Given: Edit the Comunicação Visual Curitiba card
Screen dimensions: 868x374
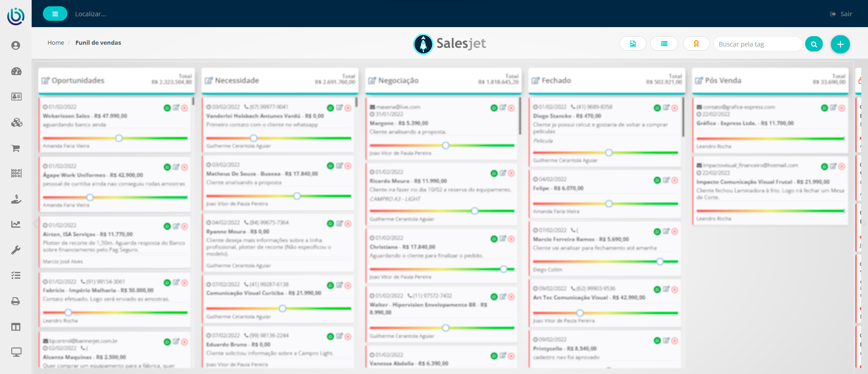Looking at the screenshot, I should [x=339, y=285].
